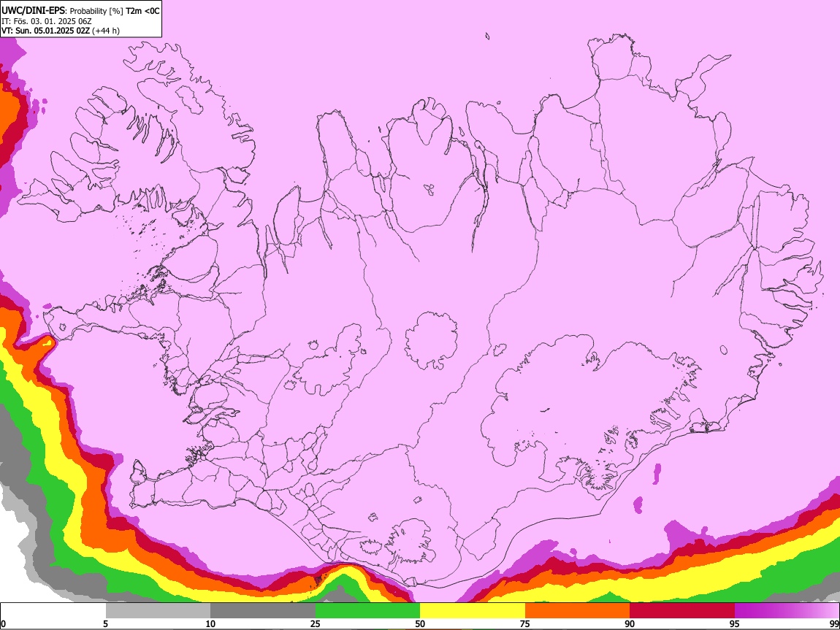This screenshot has height=630, width=840.
Task: Select the light gray 5–10 legend band
Action: point(158,611)
